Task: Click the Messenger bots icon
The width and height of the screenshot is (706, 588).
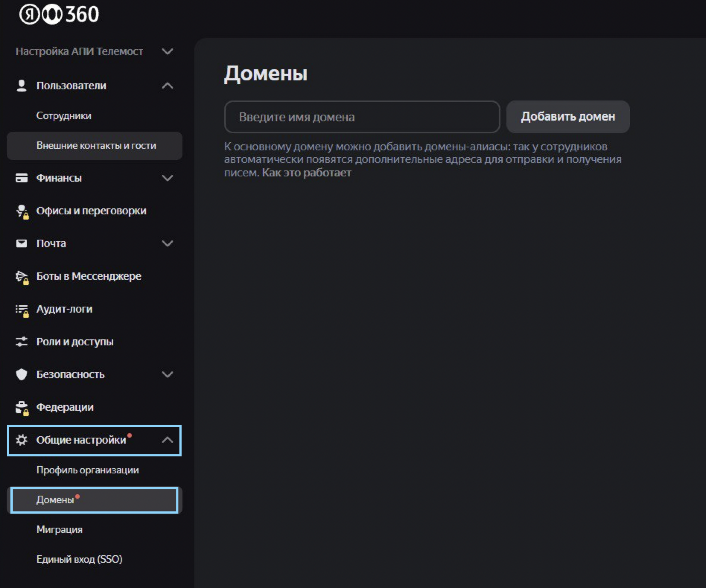Action: (22, 277)
